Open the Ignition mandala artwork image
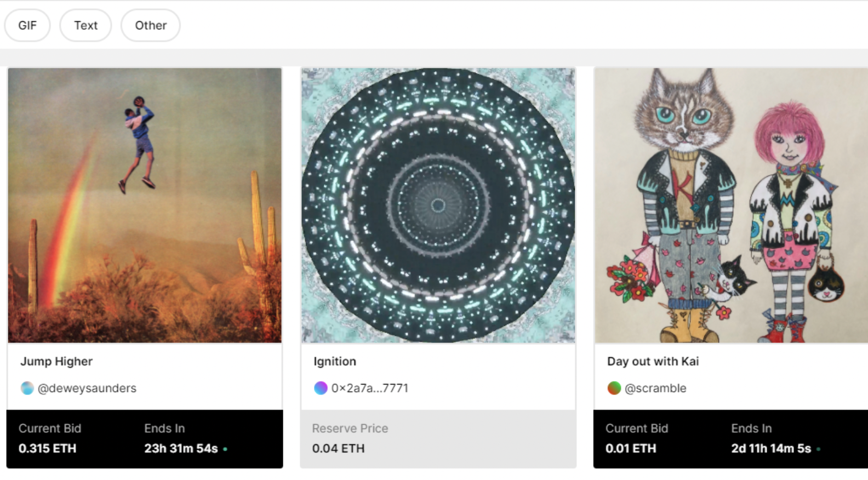Screen dimensions: 868x480 pos(438,205)
